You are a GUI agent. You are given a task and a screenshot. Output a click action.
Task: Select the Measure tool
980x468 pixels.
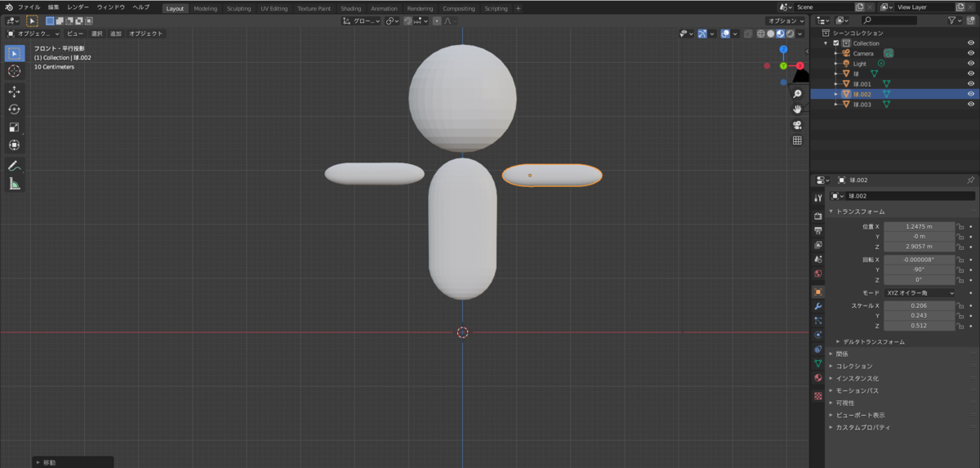click(15, 184)
